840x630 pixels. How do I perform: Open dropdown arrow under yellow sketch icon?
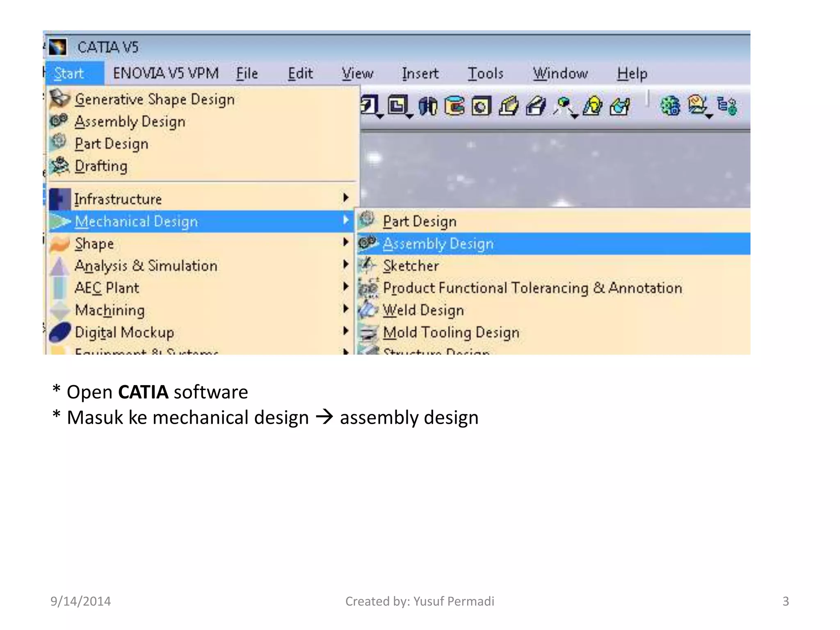tap(710, 117)
